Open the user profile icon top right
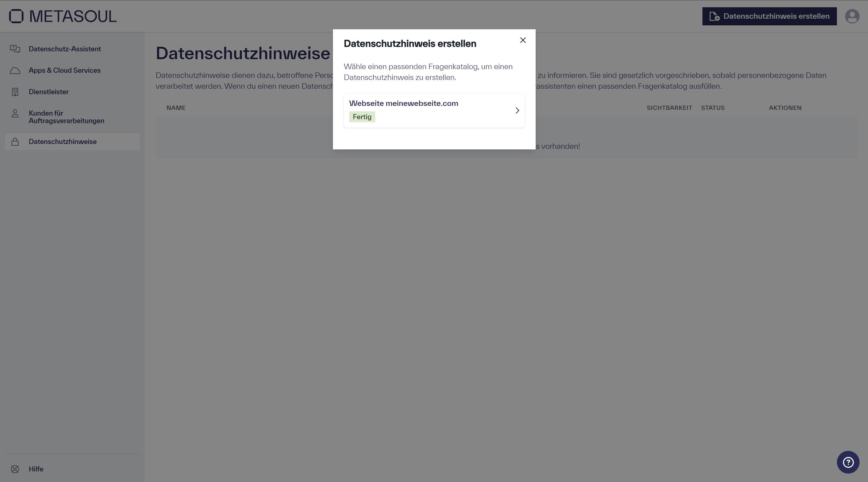868x482 pixels. [852, 16]
